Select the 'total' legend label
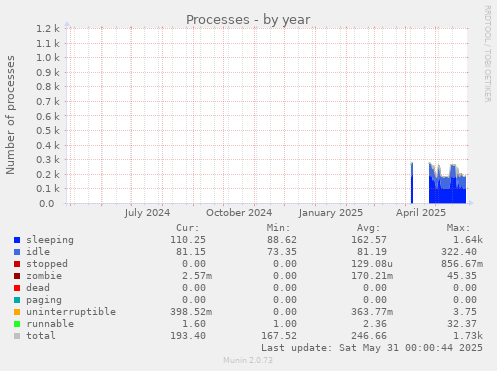Screen dimensions: 497x371 pyautogui.click(x=41, y=336)
